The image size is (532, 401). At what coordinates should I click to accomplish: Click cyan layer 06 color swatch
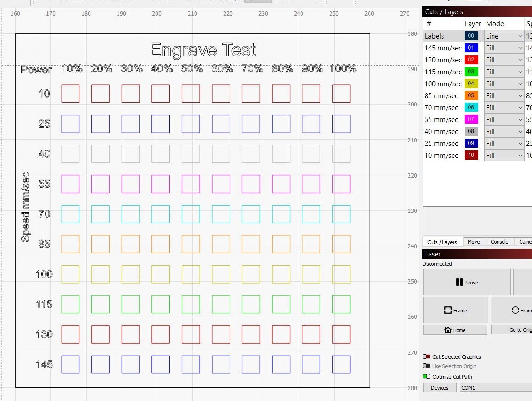[x=471, y=107]
